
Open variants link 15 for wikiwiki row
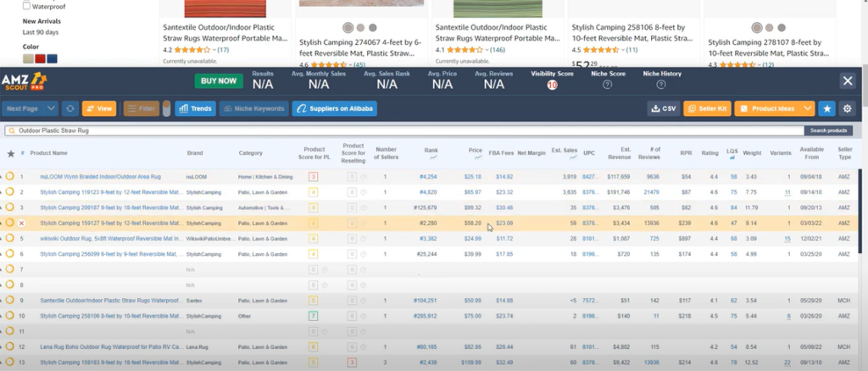[787, 239]
